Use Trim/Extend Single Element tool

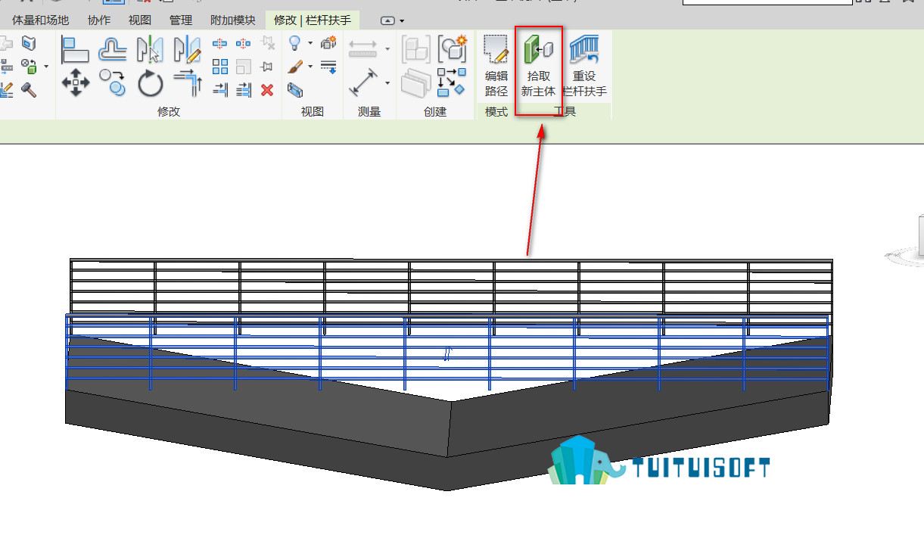(x=220, y=90)
